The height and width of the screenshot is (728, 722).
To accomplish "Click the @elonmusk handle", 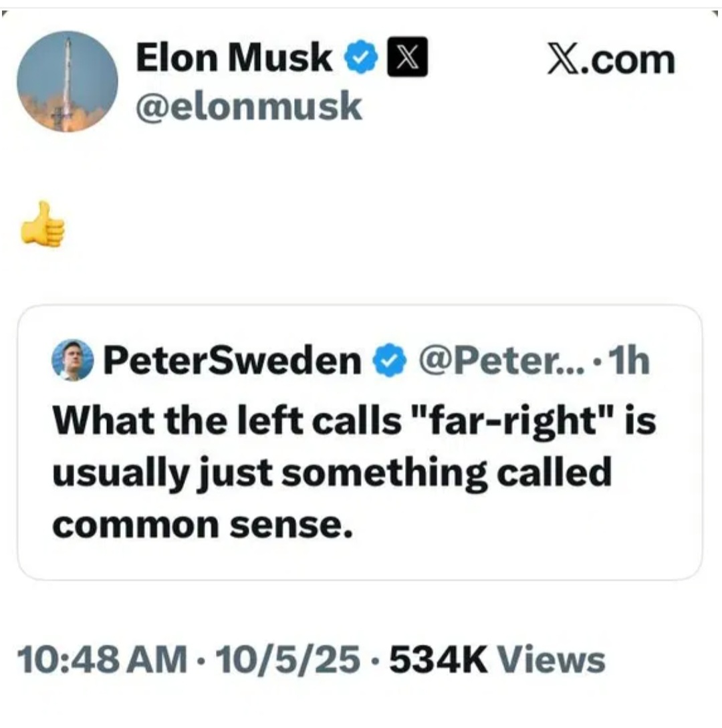I will click(249, 107).
